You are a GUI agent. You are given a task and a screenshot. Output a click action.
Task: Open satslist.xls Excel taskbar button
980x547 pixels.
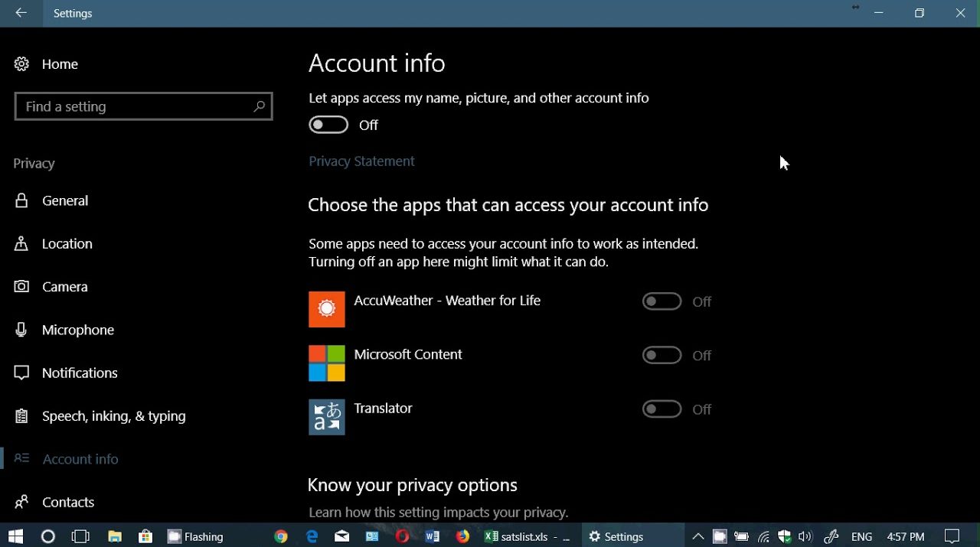pos(527,536)
